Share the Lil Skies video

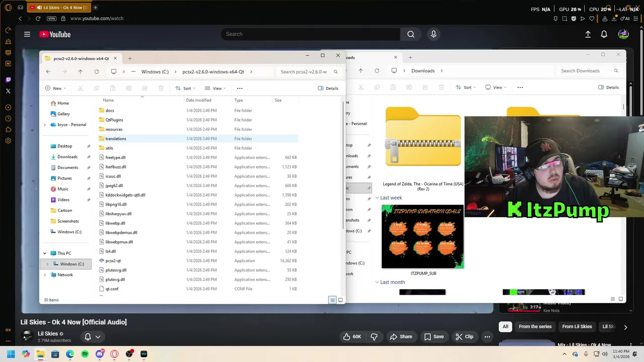tap(401, 337)
